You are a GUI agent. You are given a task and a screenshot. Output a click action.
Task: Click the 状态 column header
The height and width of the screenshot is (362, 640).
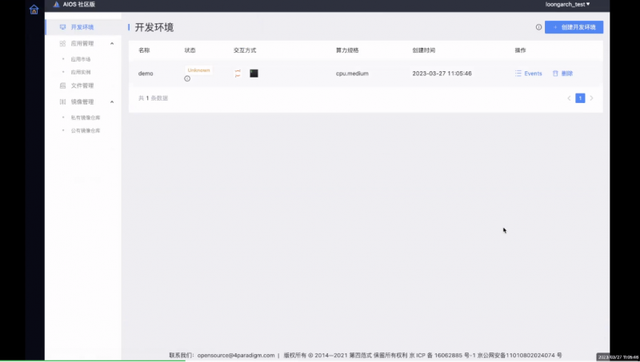click(x=190, y=51)
